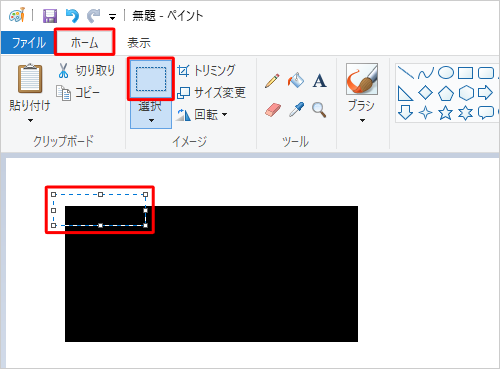Click the bottom-right selection handle on canvas

click(x=146, y=226)
